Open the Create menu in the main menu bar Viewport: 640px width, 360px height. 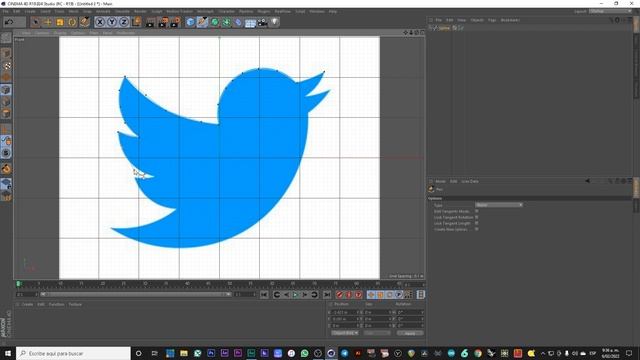tap(30, 11)
